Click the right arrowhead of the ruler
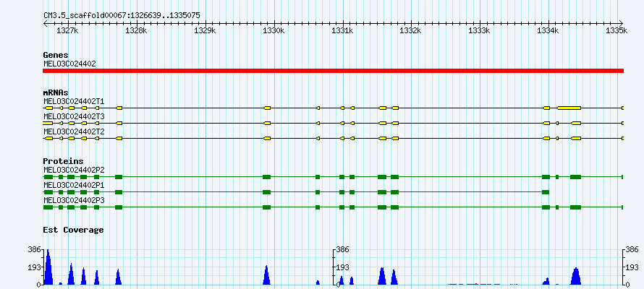The height and width of the screenshot is (289, 644). pyautogui.click(x=621, y=23)
